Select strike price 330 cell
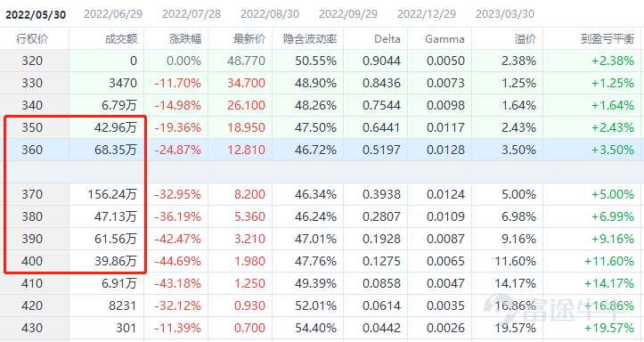The height and width of the screenshot is (342, 644). 35,84
